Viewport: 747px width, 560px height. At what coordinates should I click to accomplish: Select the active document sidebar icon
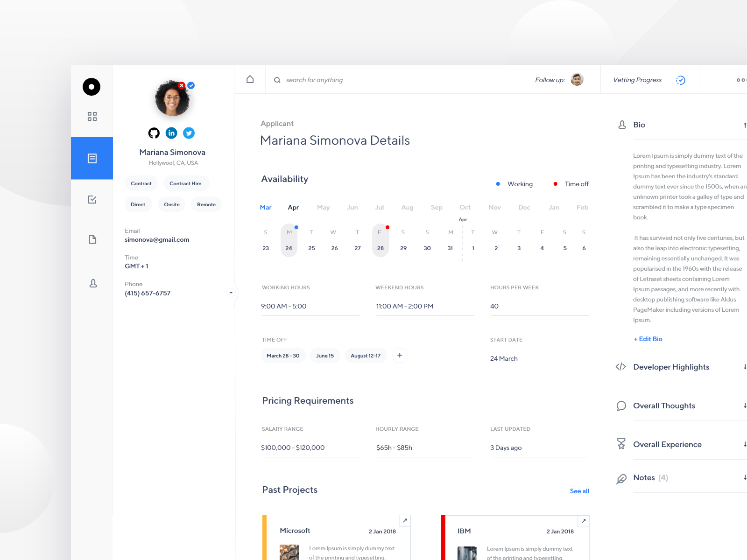tap(92, 158)
